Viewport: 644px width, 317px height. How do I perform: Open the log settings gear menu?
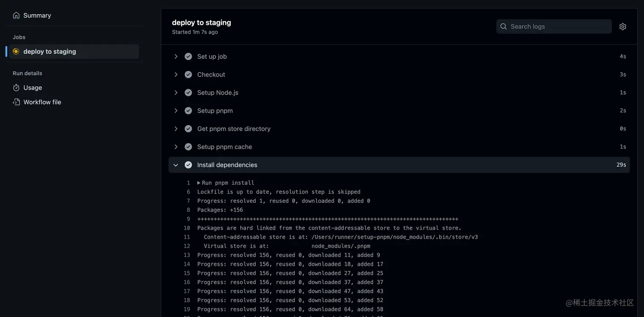[623, 26]
